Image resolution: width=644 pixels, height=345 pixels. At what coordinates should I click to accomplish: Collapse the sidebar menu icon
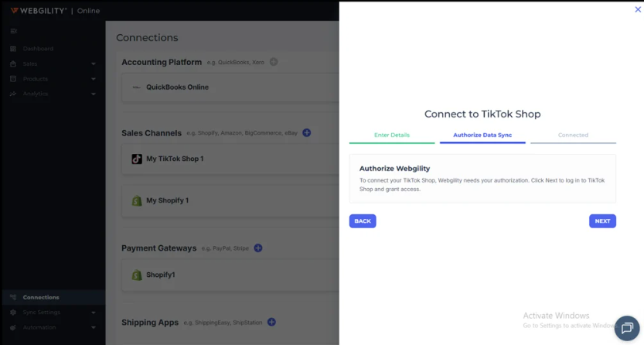(x=14, y=31)
